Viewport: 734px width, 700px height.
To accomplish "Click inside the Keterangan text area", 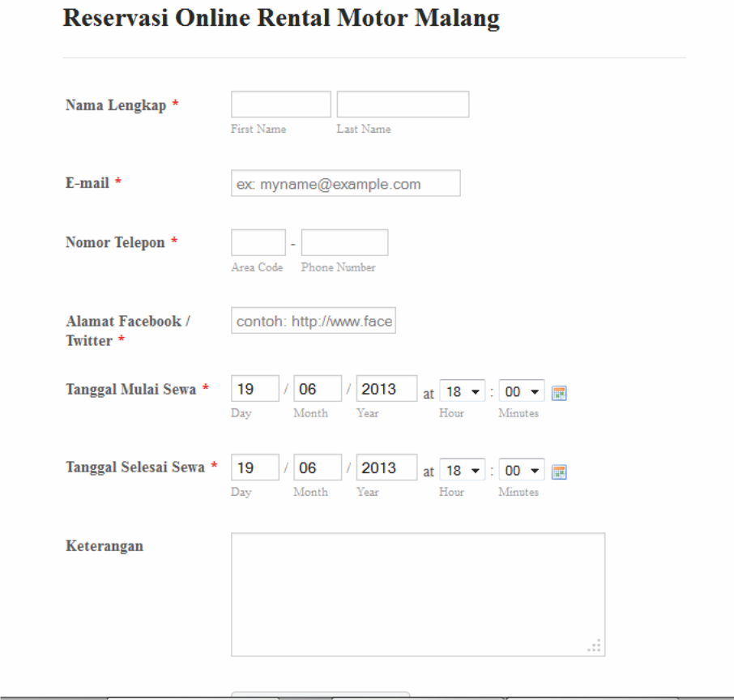I will click(x=418, y=595).
